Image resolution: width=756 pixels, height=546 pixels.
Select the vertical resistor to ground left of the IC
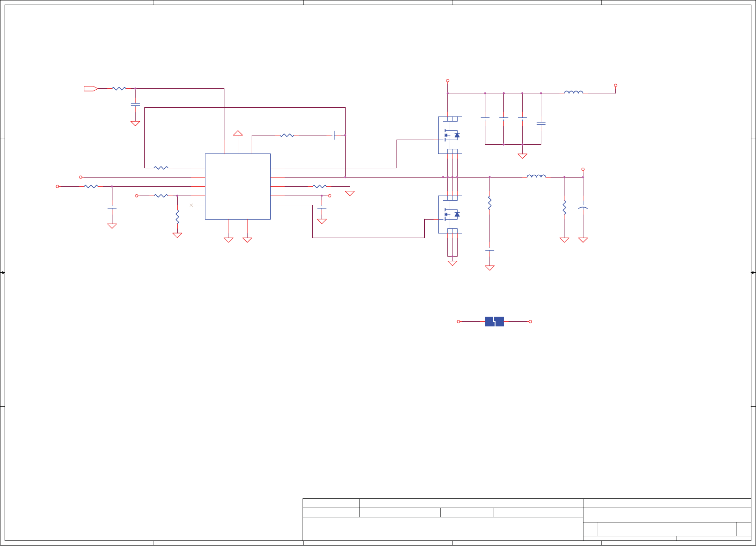coord(177,217)
